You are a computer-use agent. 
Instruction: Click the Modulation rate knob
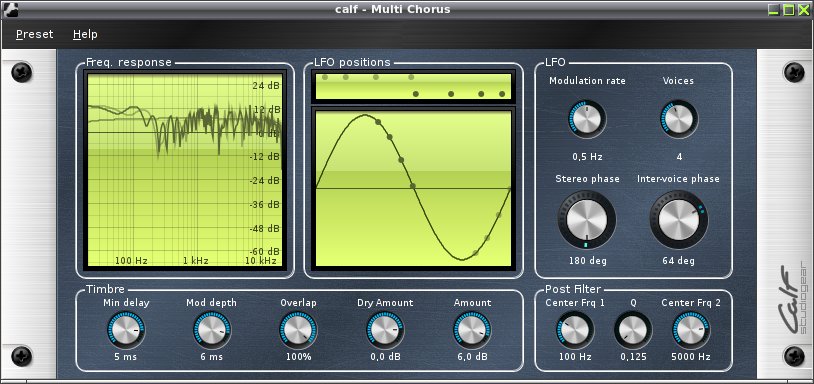click(x=587, y=119)
